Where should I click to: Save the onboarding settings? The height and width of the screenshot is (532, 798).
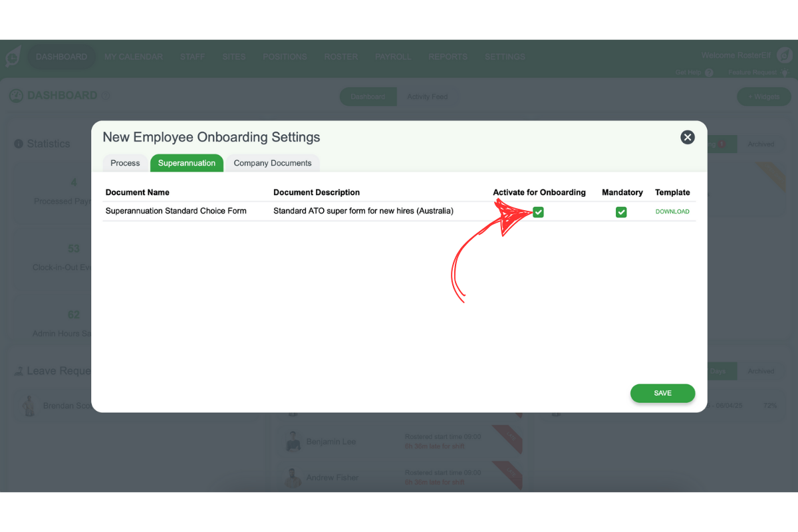coord(663,393)
